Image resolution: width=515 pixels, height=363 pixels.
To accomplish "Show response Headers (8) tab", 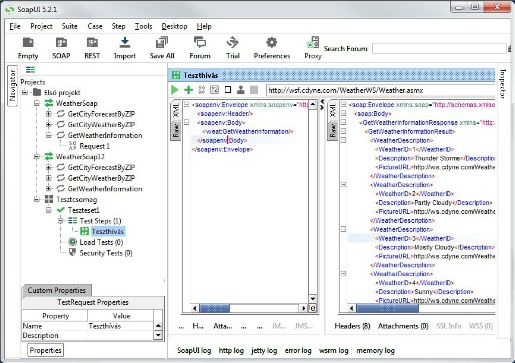I will click(x=352, y=326).
